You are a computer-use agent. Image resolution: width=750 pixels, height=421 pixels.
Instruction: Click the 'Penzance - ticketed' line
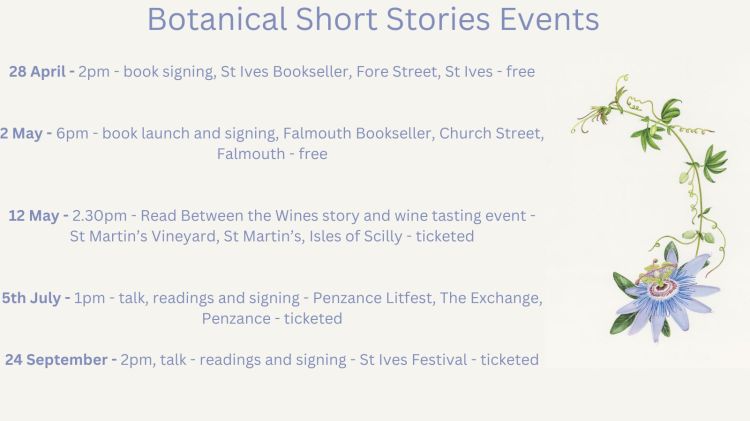click(x=272, y=319)
